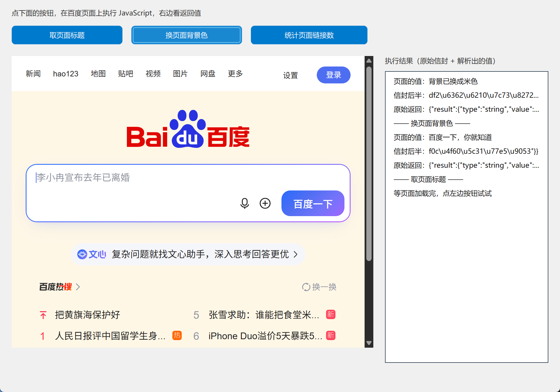Open the 新闻 nav link
The height and width of the screenshot is (392, 560).
33,74
